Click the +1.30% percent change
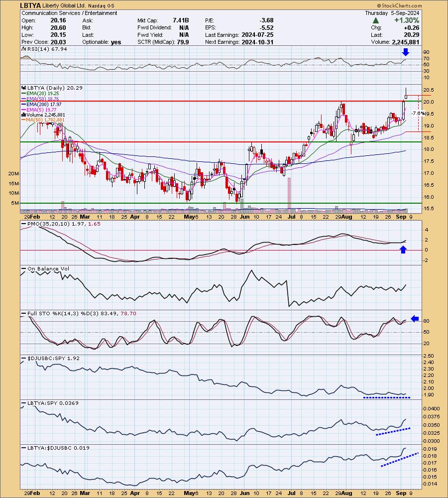448x498 pixels. (407, 20)
